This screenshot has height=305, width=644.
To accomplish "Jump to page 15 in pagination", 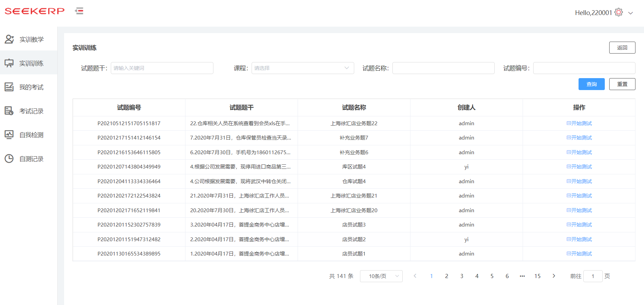I will [x=537, y=276].
